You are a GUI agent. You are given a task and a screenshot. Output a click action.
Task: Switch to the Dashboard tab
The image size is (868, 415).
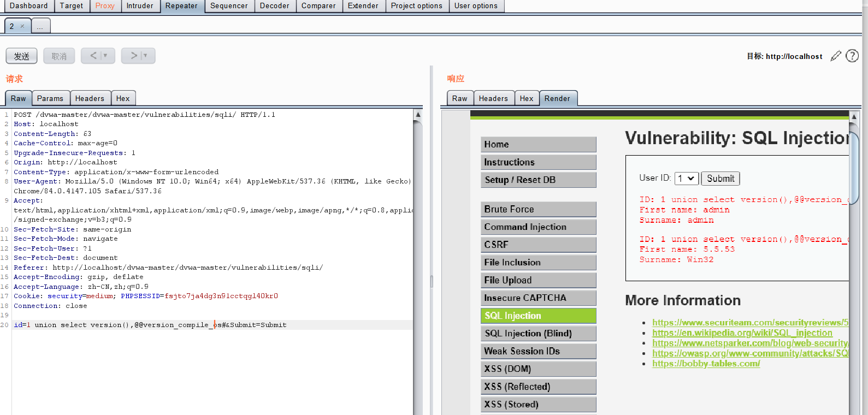(28, 6)
